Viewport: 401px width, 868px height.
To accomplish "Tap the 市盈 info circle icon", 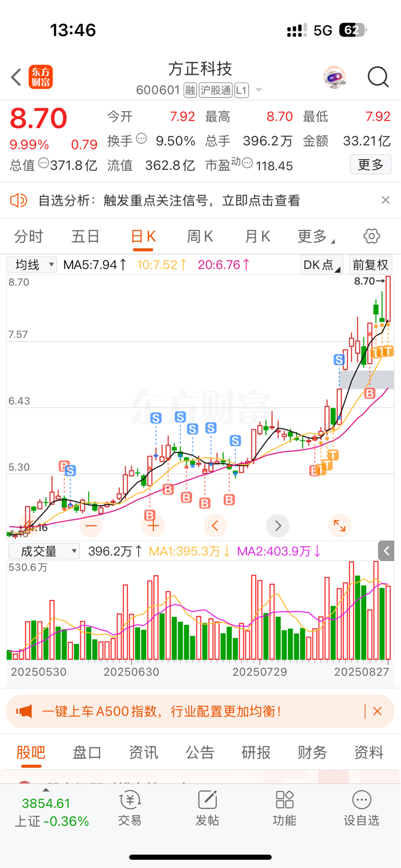I will [x=248, y=164].
